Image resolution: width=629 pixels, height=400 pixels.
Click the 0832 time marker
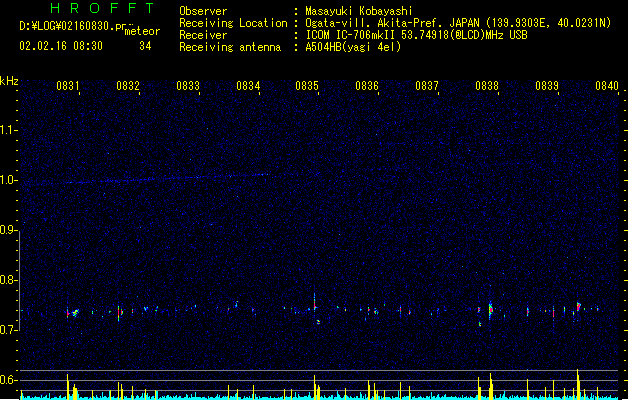tap(128, 86)
